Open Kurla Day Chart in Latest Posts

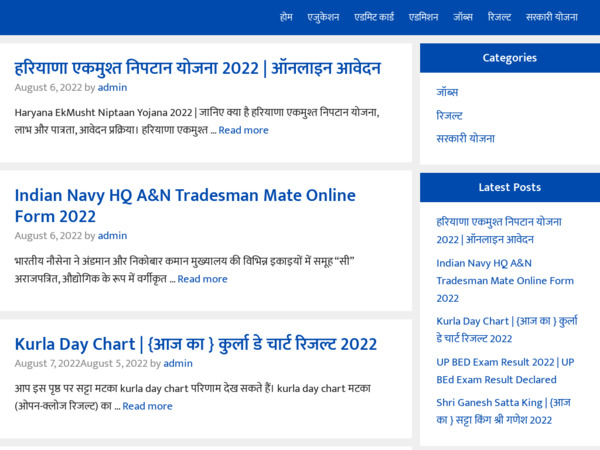click(x=507, y=330)
